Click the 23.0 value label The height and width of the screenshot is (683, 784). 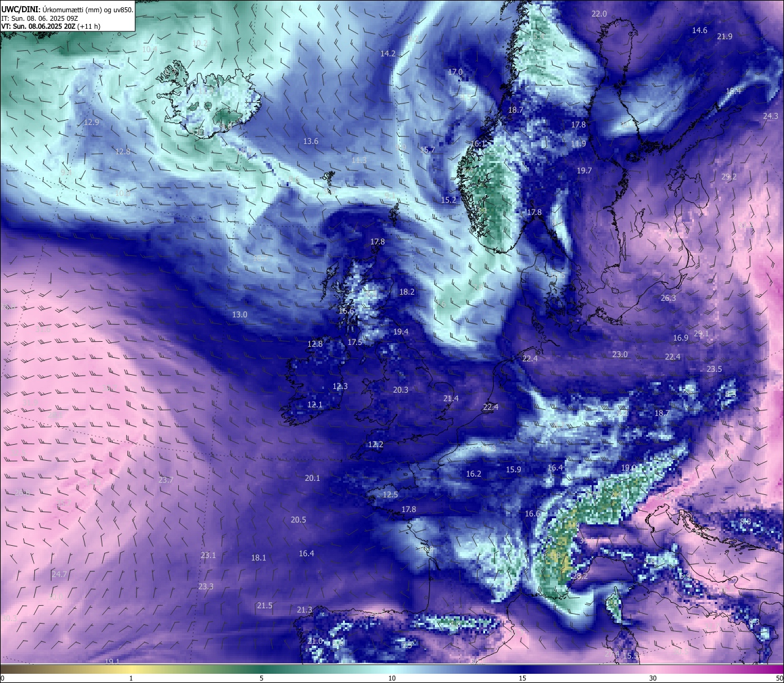tap(620, 354)
